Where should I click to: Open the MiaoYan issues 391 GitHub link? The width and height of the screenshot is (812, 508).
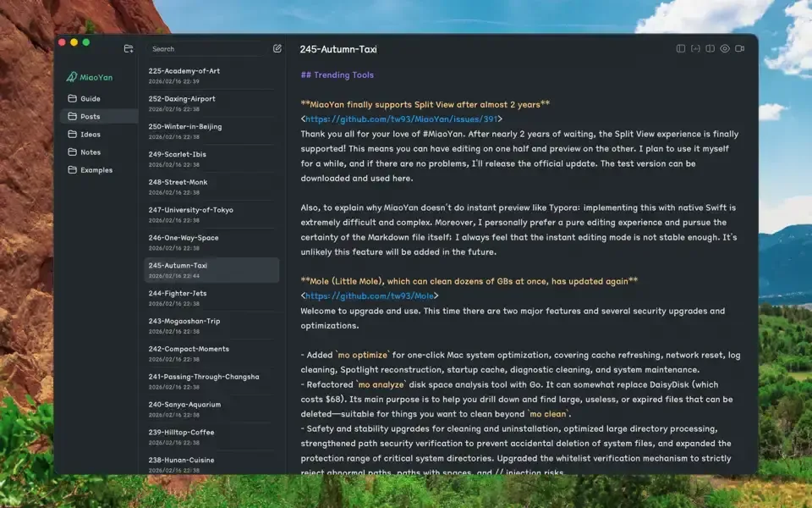coord(401,119)
